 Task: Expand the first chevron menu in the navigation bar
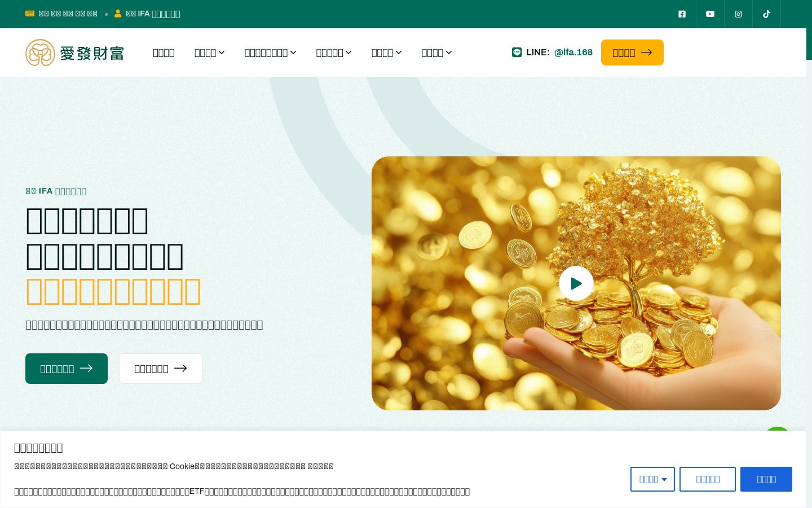tap(209, 52)
